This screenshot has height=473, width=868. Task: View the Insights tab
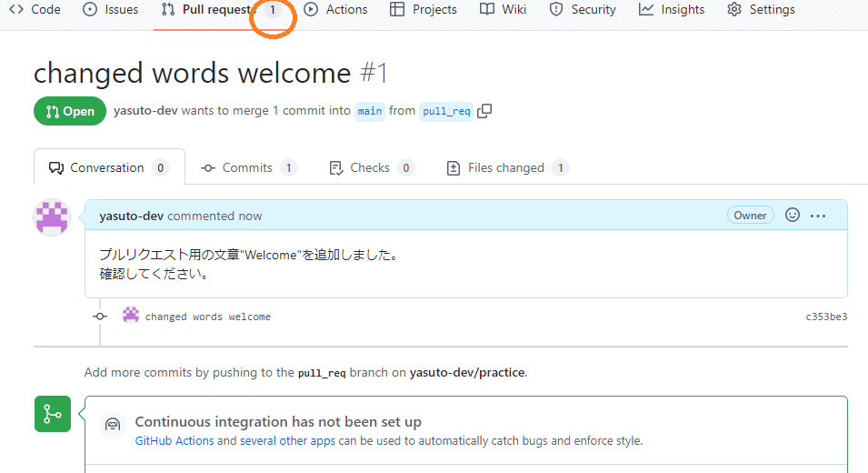click(672, 9)
